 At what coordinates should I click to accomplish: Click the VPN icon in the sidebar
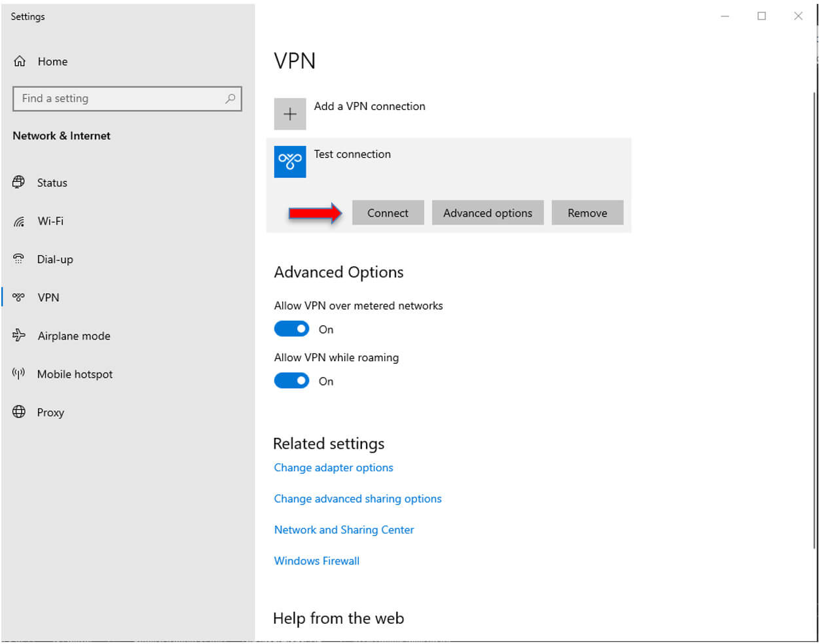click(19, 297)
